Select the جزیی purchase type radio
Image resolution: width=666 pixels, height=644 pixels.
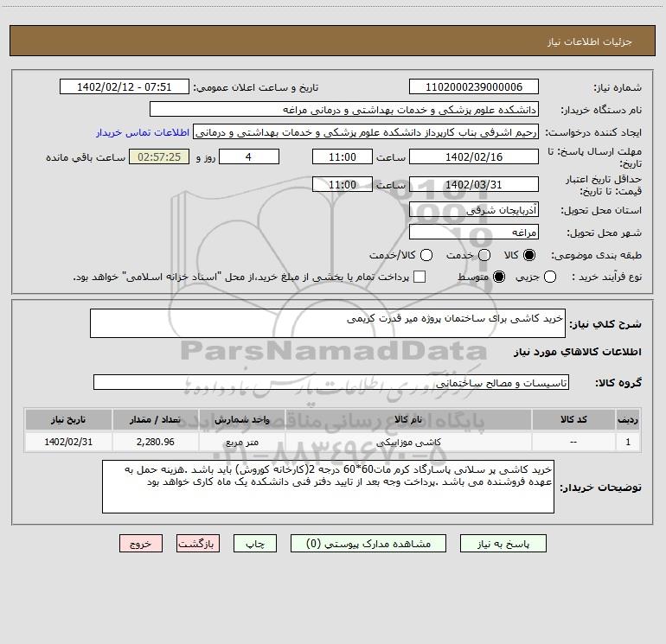(549, 277)
